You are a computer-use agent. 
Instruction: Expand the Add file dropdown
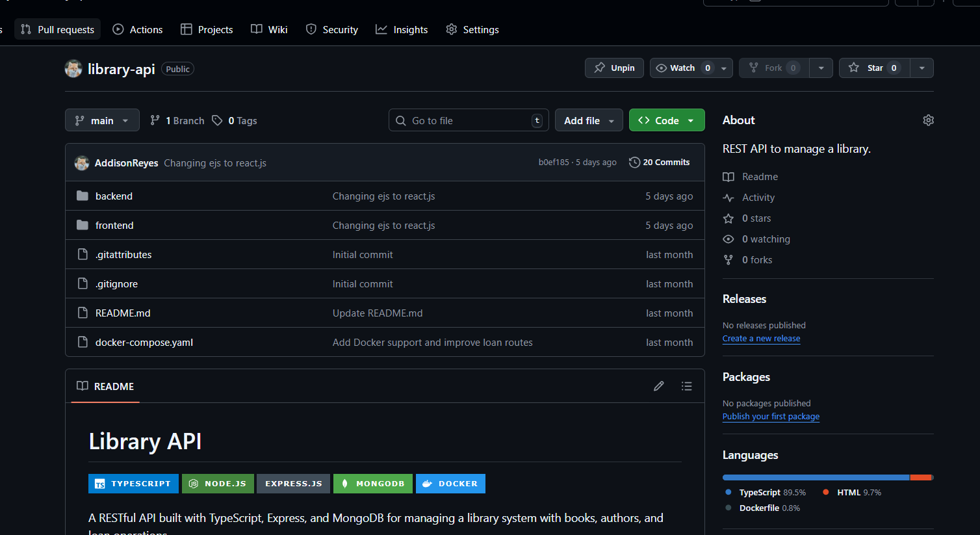589,120
